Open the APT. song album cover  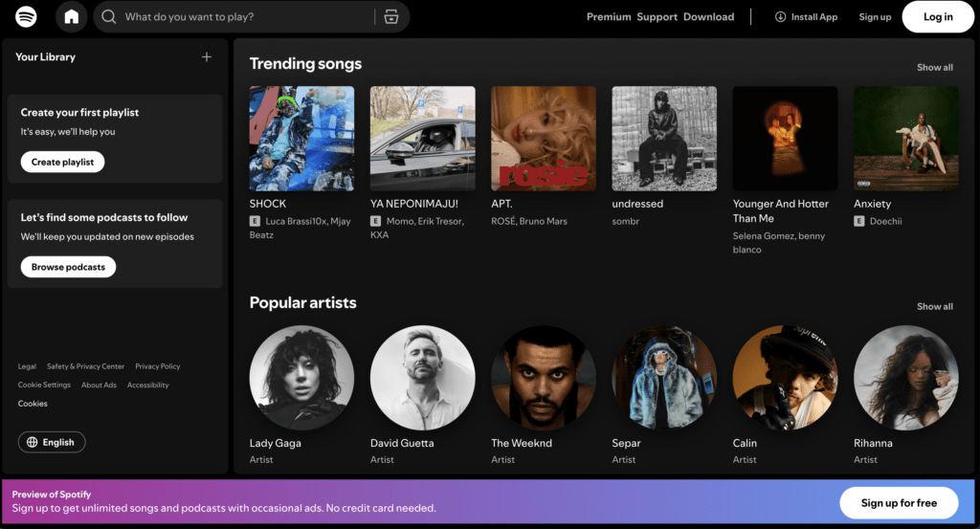[544, 139]
